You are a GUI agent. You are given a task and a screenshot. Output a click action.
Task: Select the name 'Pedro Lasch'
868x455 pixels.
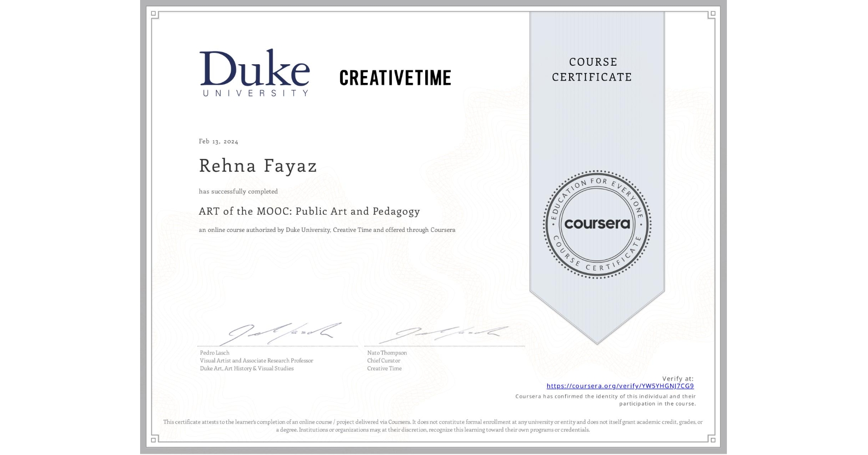coord(215,353)
